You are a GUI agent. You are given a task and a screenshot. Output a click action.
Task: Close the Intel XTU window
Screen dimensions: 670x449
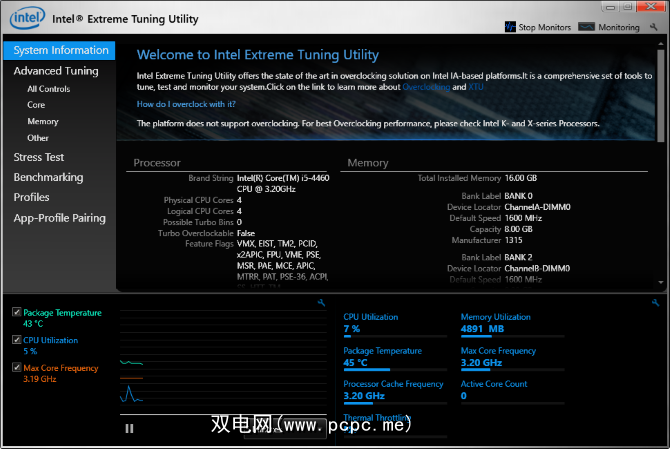650,6
